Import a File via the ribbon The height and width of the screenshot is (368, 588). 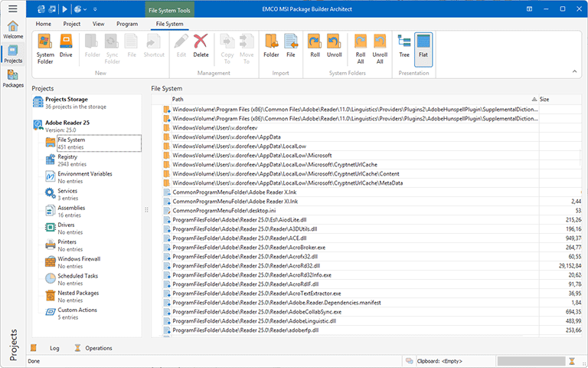291,48
